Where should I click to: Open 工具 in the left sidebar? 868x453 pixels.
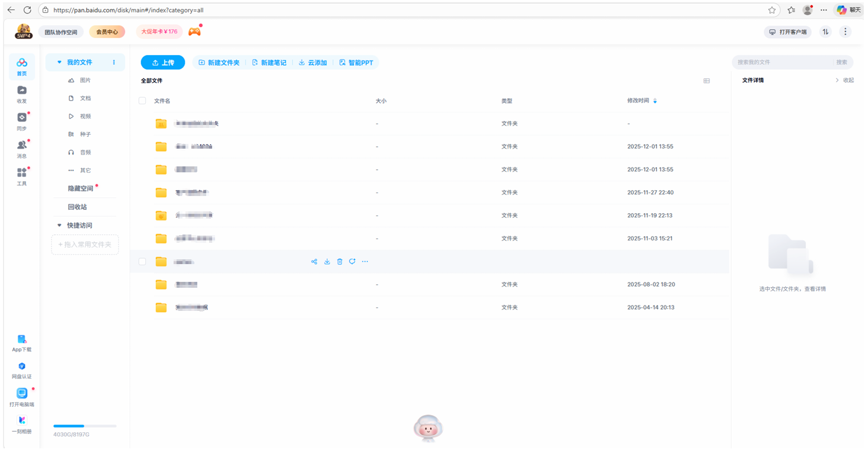[22, 176]
